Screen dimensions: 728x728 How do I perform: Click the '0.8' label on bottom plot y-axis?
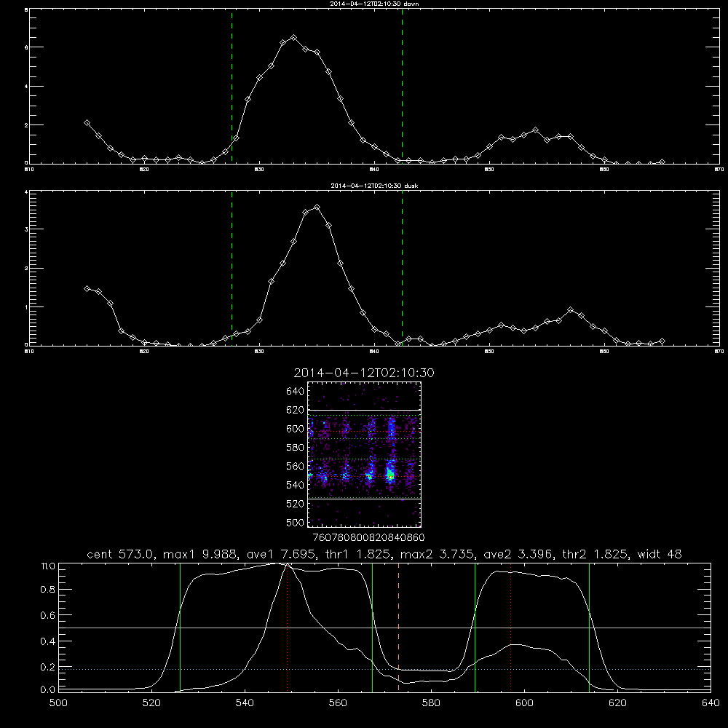click(x=48, y=590)
